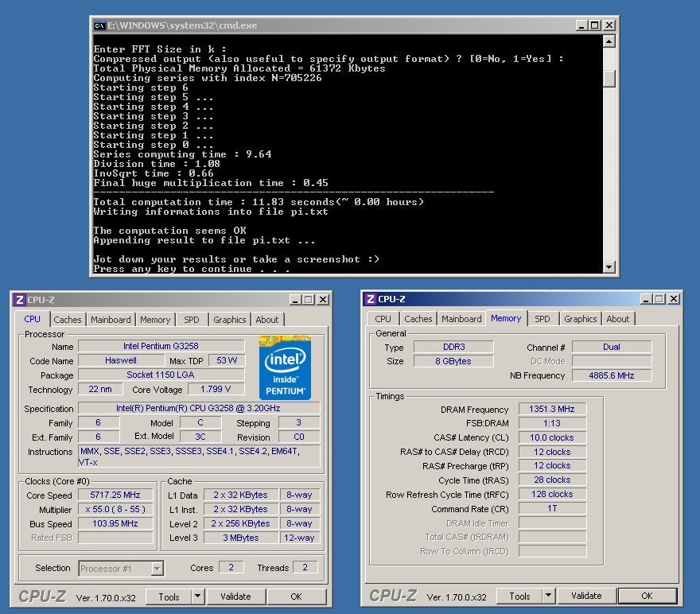The height and width of the screenshot is (614, 700).
Task: Click Tools button in right CPU-Z
Action: pyautogui.click(x=520, y=596)
